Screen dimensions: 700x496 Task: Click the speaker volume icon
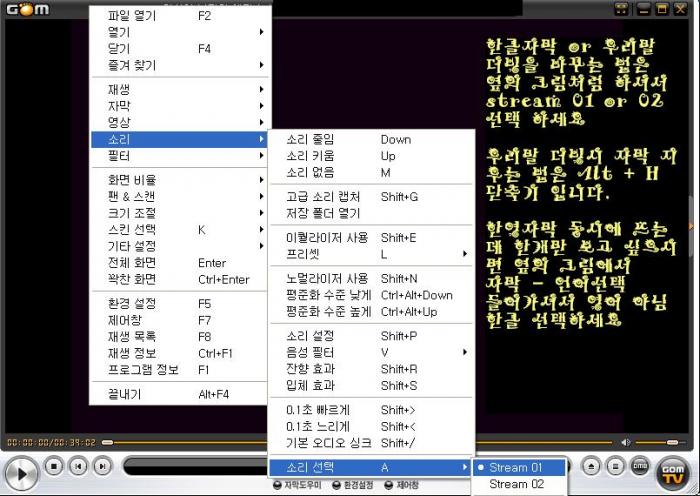[626, 442]
